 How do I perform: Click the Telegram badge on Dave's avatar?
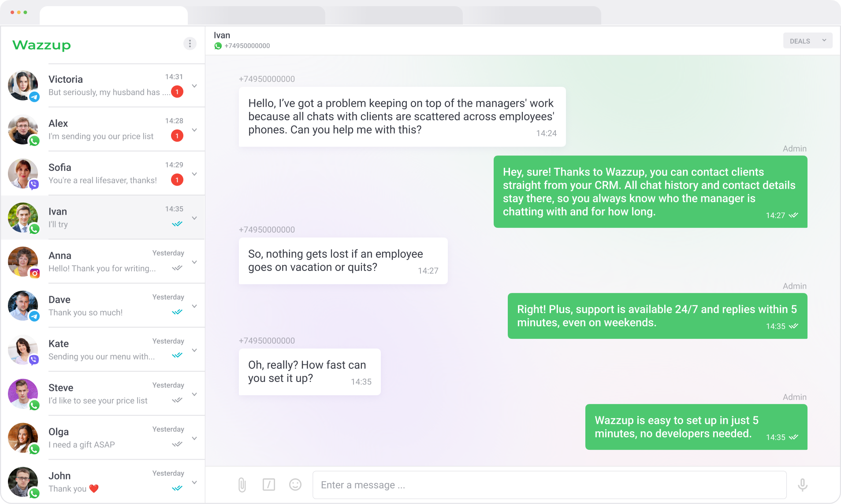tap(34, 316)
